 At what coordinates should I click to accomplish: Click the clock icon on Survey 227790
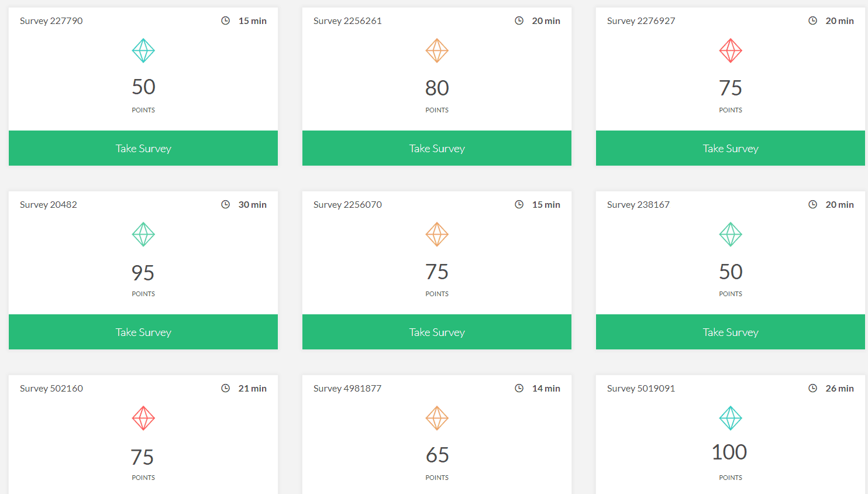tap(225, 20)
